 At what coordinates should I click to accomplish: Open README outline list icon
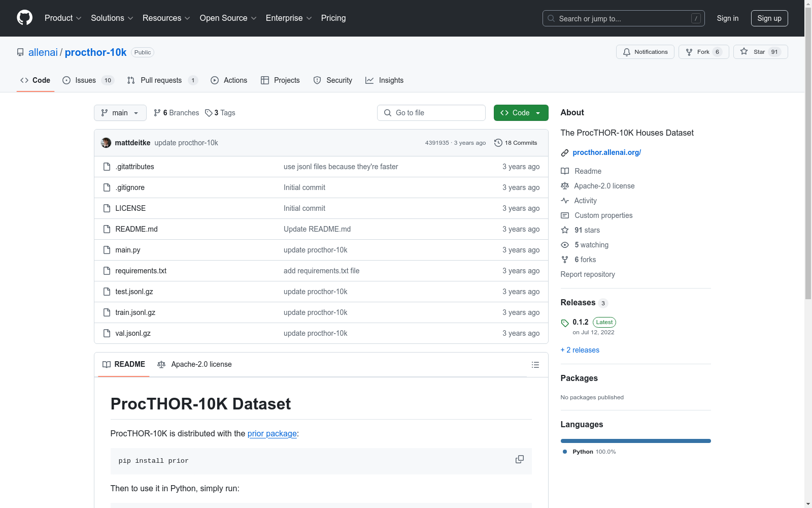(x=535, y=365)
